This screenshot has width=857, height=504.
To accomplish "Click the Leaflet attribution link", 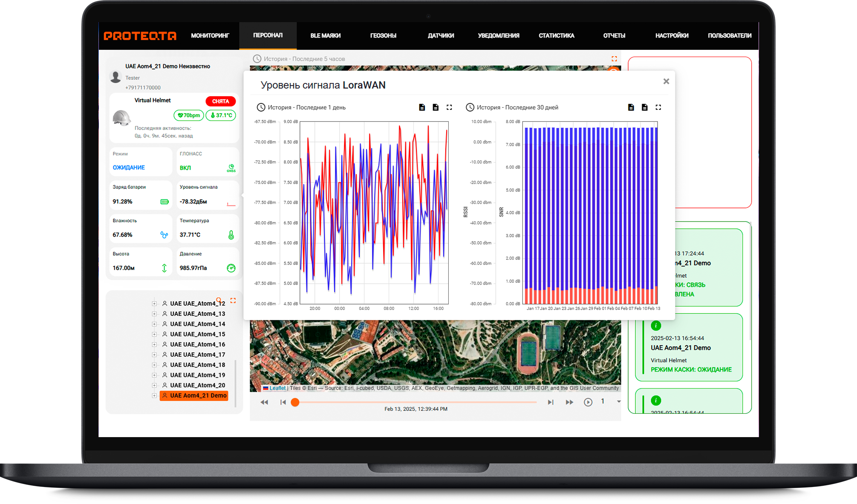I will (277, 388).
